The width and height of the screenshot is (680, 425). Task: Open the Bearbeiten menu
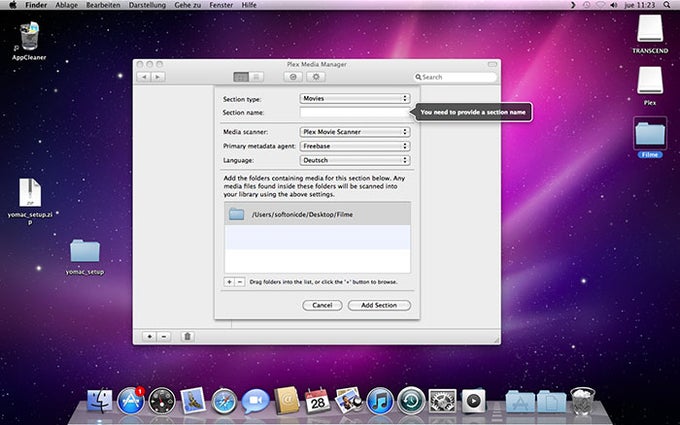pos(103,5)
